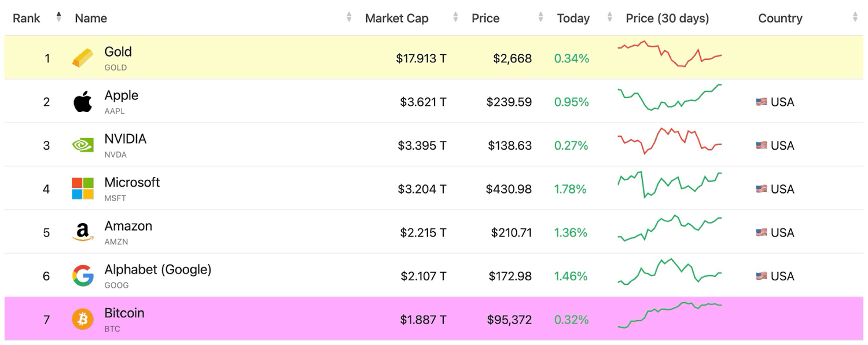Open the Alphabet (Google) company link
Viewport: 868px width, 345px height.
[x=157, y=269]
